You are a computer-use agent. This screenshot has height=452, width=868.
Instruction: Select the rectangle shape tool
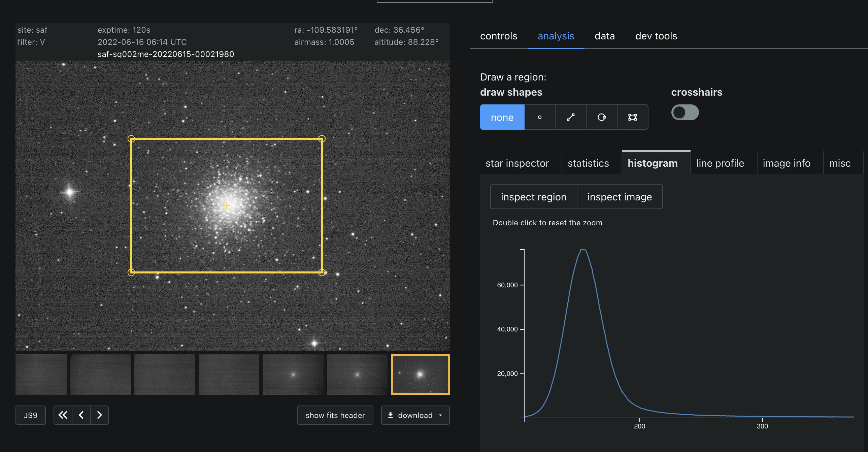click(632, 117)
